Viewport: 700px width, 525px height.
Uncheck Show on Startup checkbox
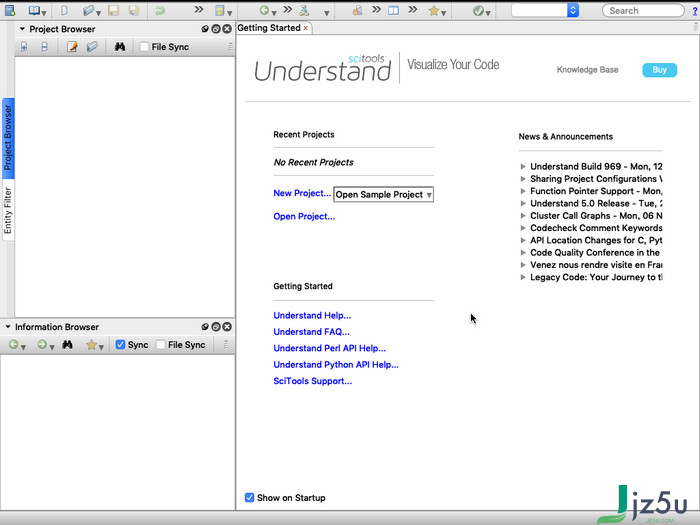click(x=250, y=497)
